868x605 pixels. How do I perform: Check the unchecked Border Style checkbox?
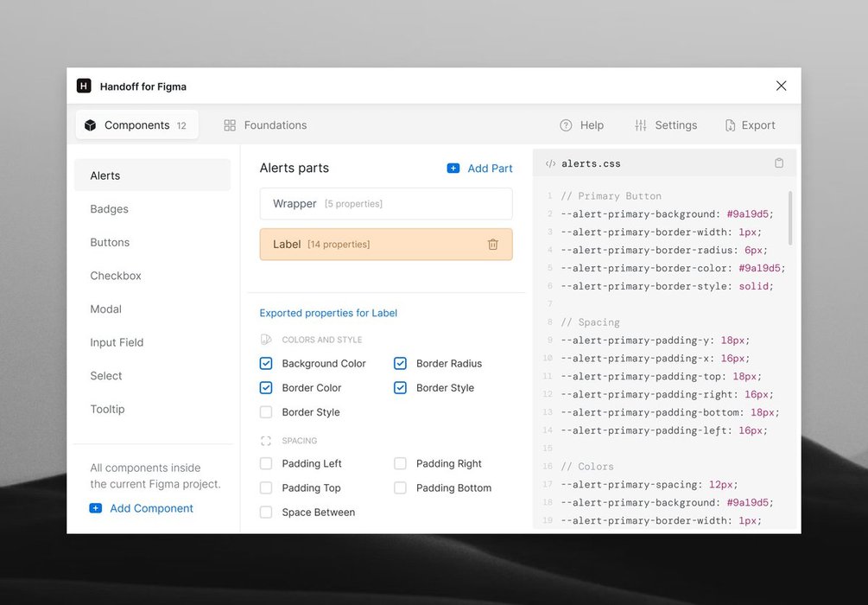(x=266, y=412)
